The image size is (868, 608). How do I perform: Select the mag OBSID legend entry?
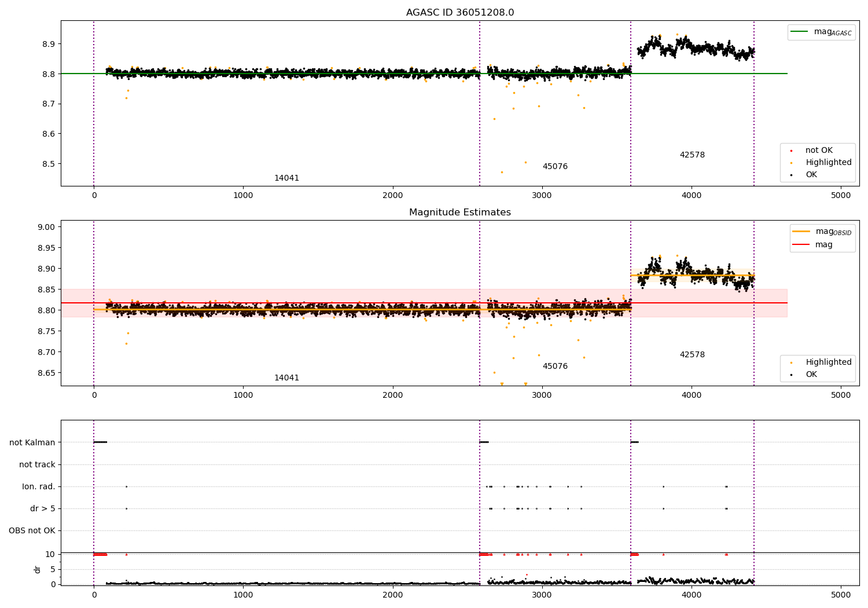[x=822, y=232]
